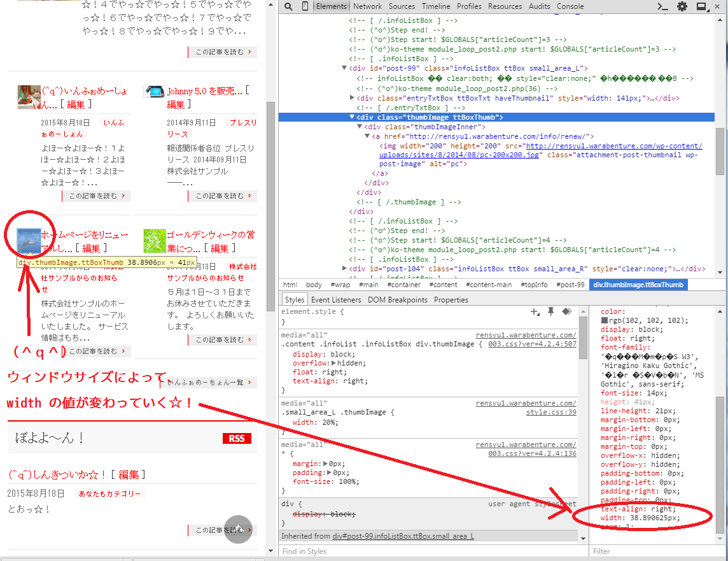Click the 003.css?ver=4.2.4:507 source link
Image resolution: width=728 pixels, height=561 pixels.
click(532, 344)
